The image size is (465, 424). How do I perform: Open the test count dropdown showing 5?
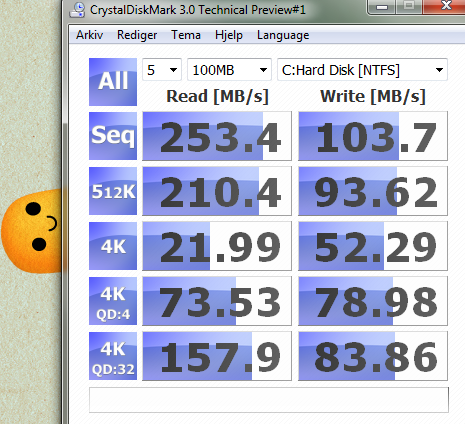tap(162, 70)
